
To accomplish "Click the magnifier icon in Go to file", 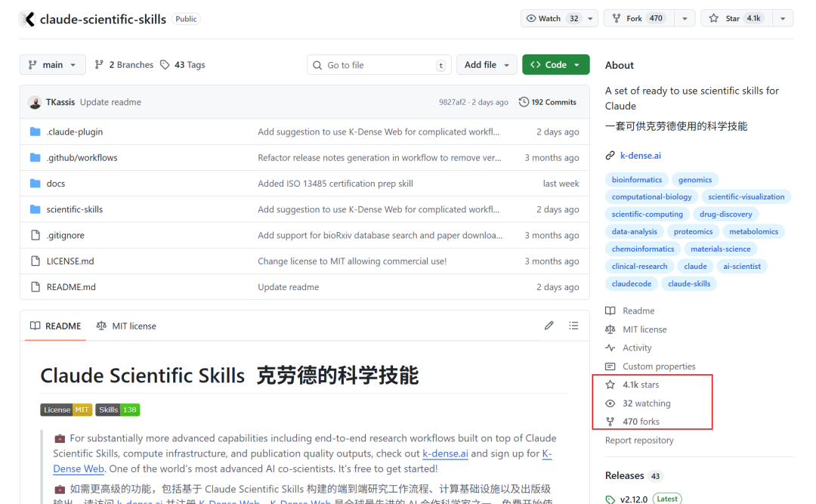I will click(317, 65).
